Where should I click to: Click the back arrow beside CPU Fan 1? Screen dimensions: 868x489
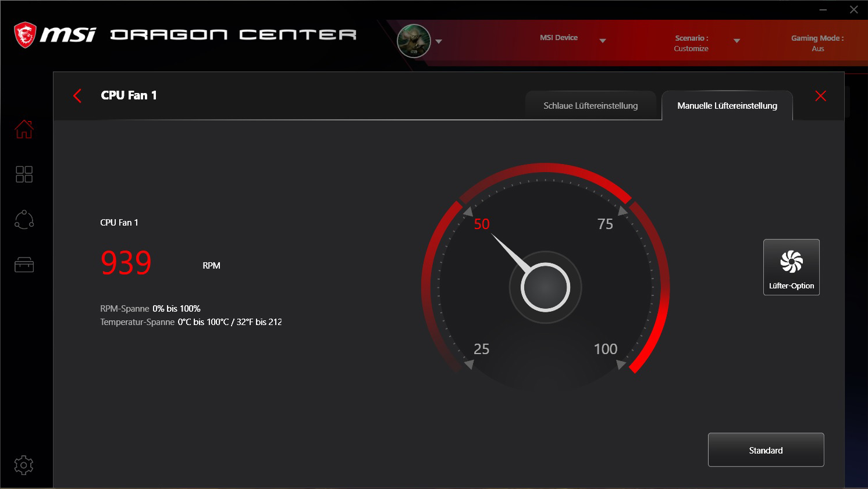click(77, 96)
